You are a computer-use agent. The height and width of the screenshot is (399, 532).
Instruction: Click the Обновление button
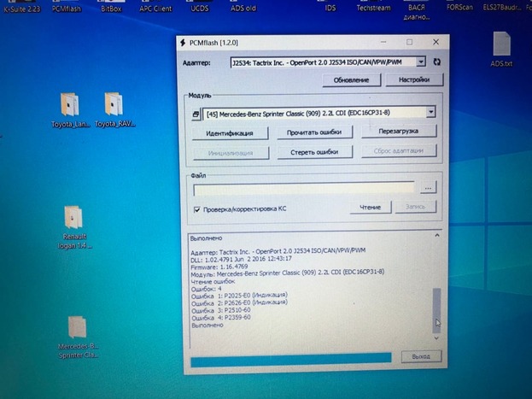(351, 79)
